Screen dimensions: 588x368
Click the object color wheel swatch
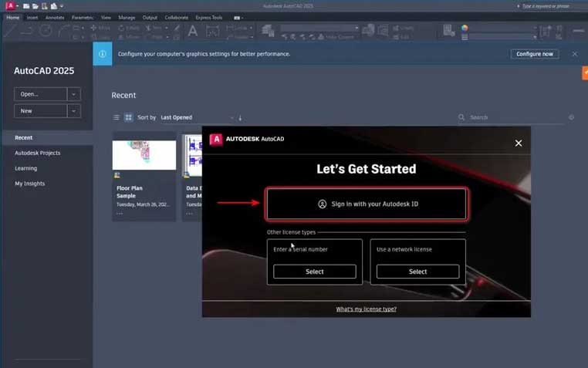click(465, 28)
